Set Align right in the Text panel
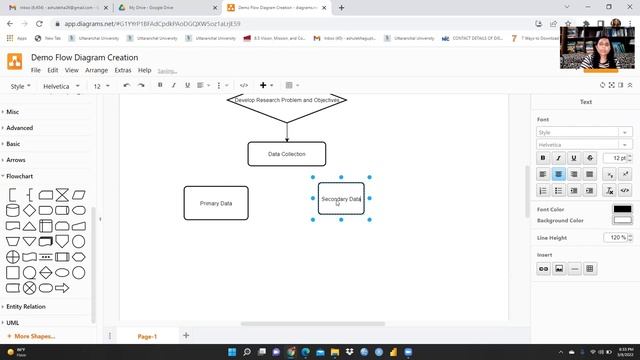The height and width of the screenshot is (360, 640). [x=574, y=174]
